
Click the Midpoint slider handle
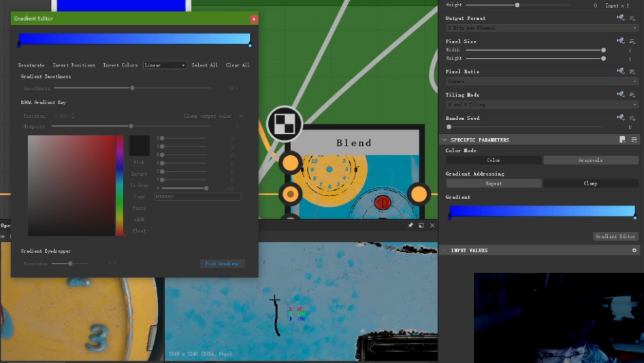pos(131,126)
